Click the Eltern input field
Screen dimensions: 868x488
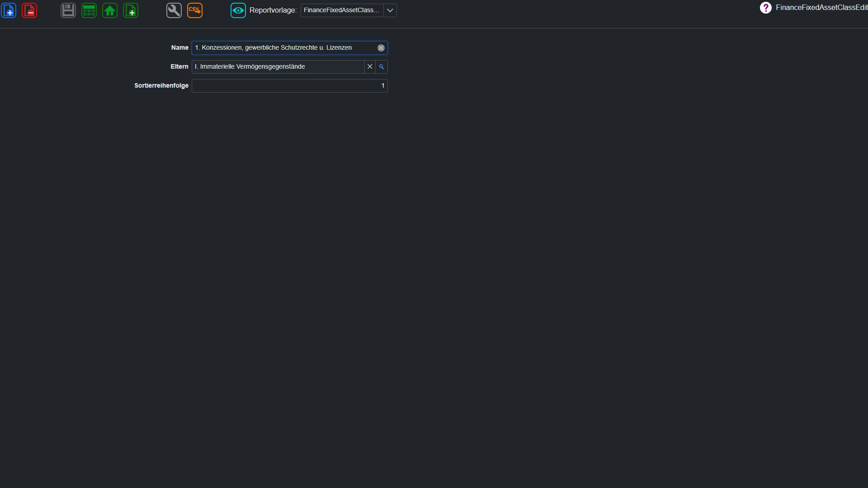(278, 67)
